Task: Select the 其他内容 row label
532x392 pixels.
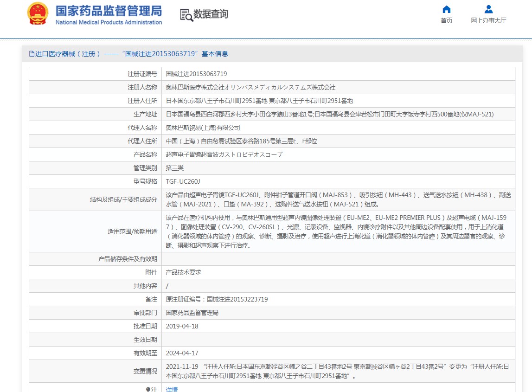Action: (x=146, y=286)
